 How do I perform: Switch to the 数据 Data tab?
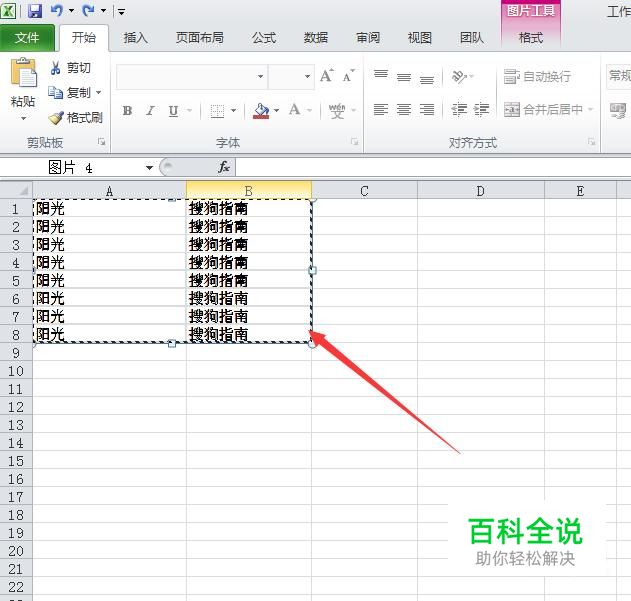point(316,38)
